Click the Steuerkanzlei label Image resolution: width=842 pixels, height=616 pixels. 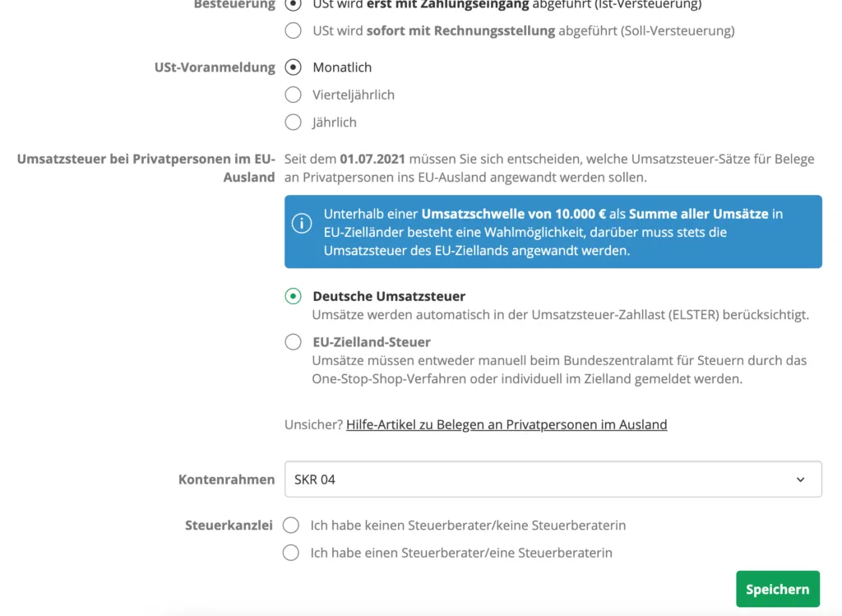[x=229, y=525]
